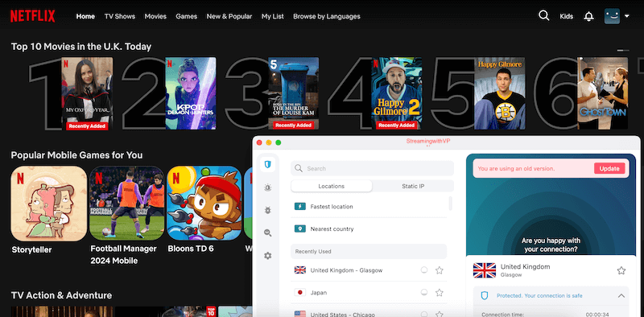The width and height of the screenshot is (644, 317).
Task: Collapse the Protected connection status chevron
Action: [621, 295]
